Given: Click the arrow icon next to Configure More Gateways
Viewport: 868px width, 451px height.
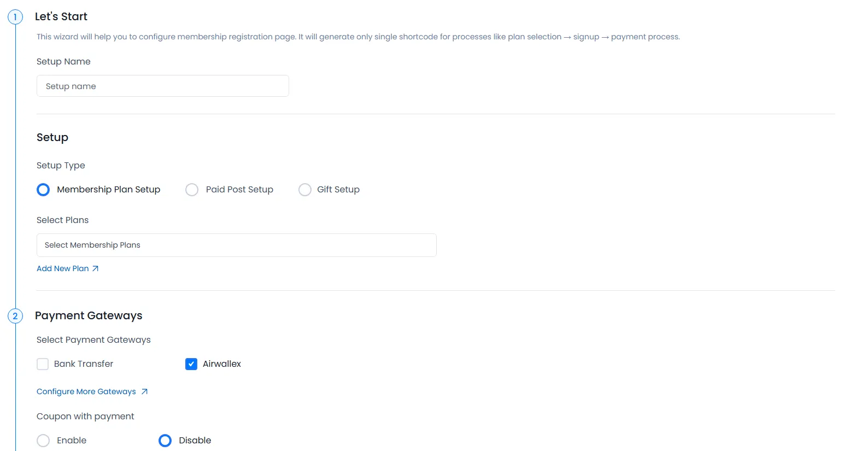Looking at the screenshot, I should (144, 391).
